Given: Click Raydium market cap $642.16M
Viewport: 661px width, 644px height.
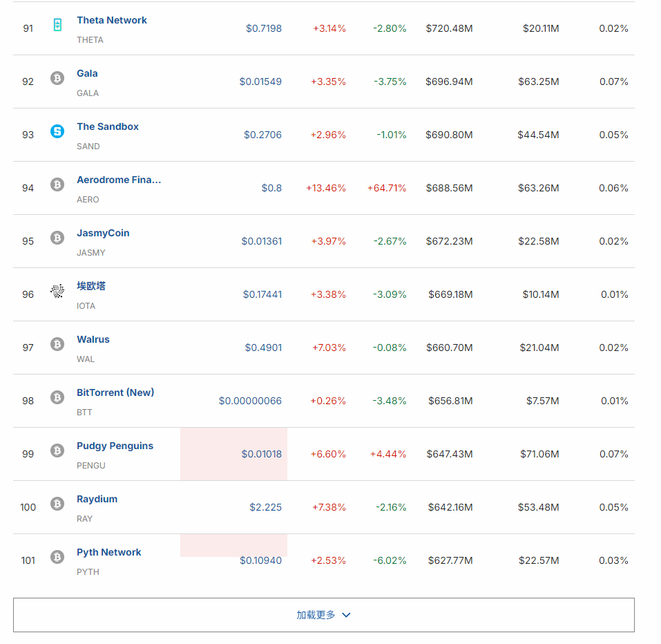Looking at the screenshot, I should [450, 507].
